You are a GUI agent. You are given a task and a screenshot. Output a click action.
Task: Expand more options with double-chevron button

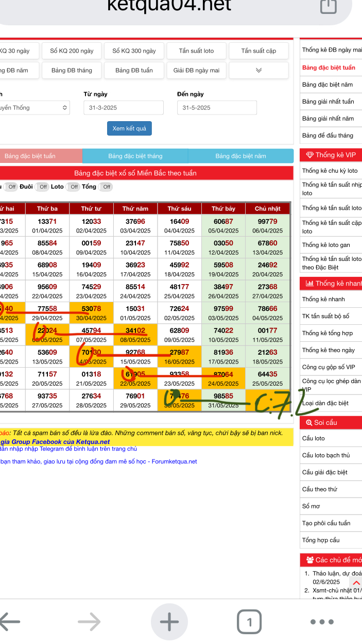[258, 71]
